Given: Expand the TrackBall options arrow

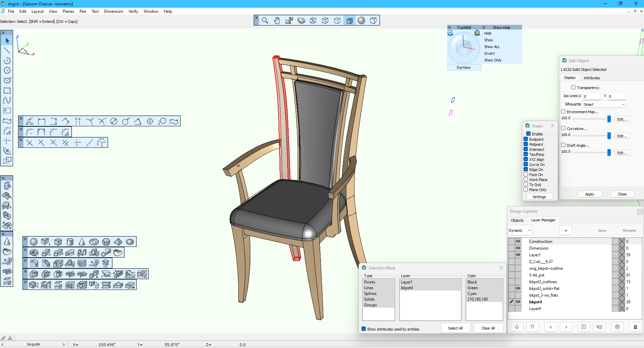Looking at the screenshot, I should coord(450,33).
